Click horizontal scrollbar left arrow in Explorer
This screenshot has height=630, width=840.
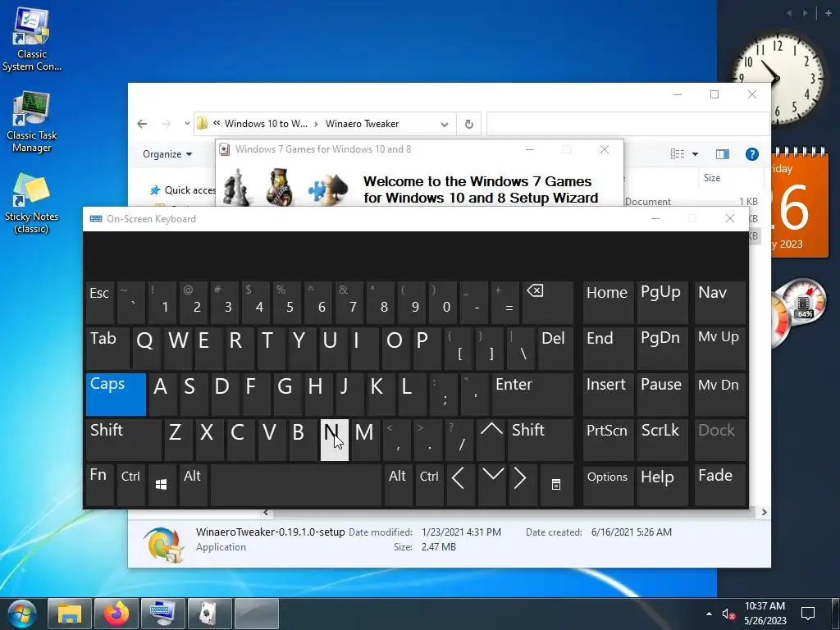[267, 513]
